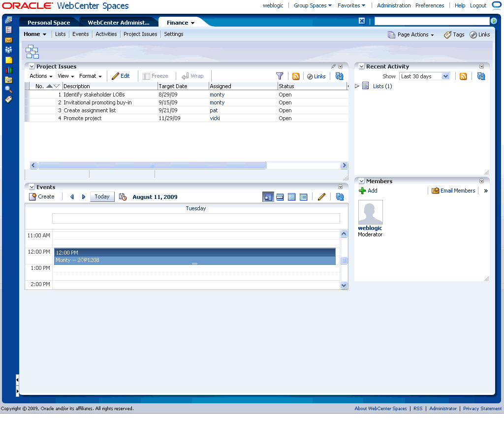The height and width of the screenshot is (422, 504).
Task: Open the Group Spaces dropdown
Action: coord(313,5)
